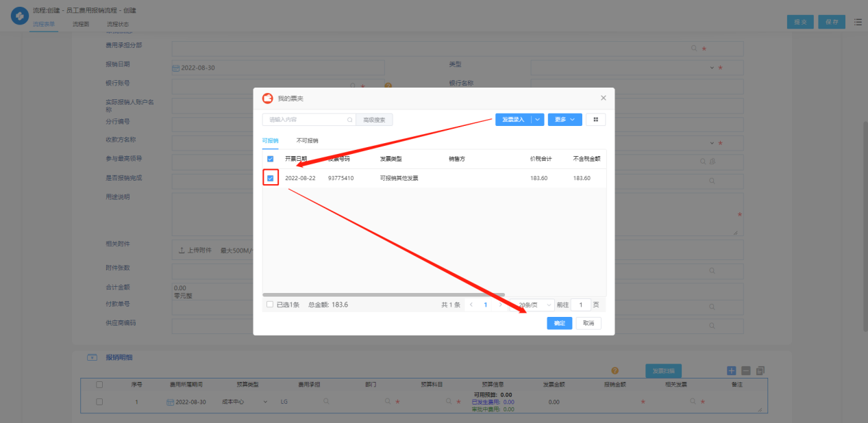Switch to the 不可报销 tab
Screen dimensions: 868x423
307,140
